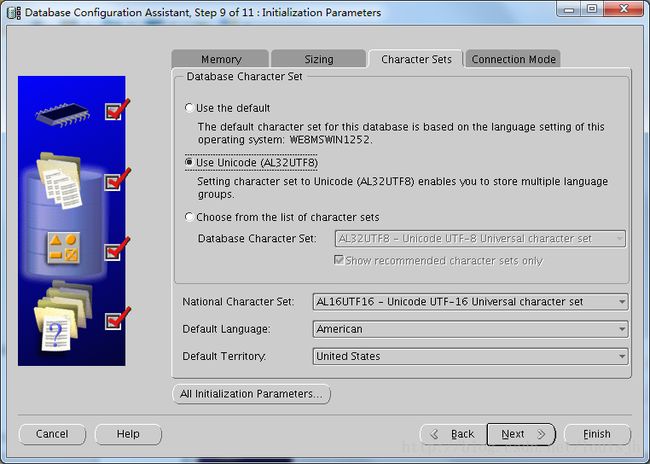Go Back to the previous step
650x464 pixels.
pyautogui.click(x=454, y=434)
